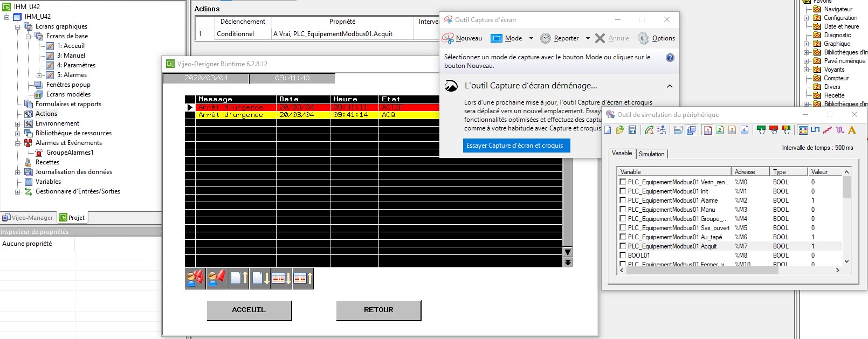Click the page-up arrow icon under alarm table
The height and width of the screenshot is (339, 868).
tap(238, 279)
